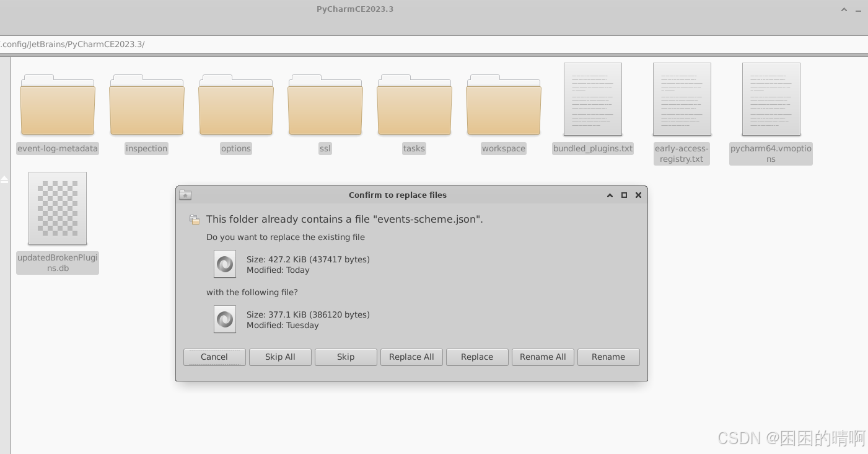Click the existing file's icon (427.2 KiB)

225,264
